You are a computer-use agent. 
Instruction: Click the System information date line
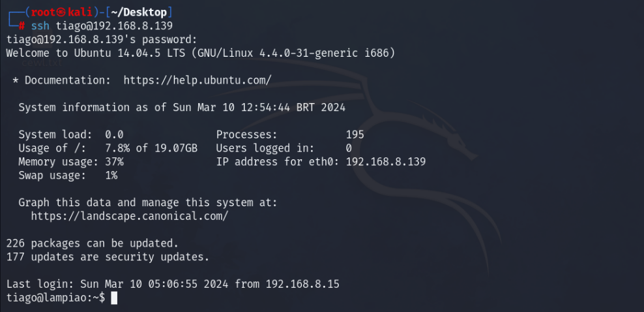(x=182, y=107)
